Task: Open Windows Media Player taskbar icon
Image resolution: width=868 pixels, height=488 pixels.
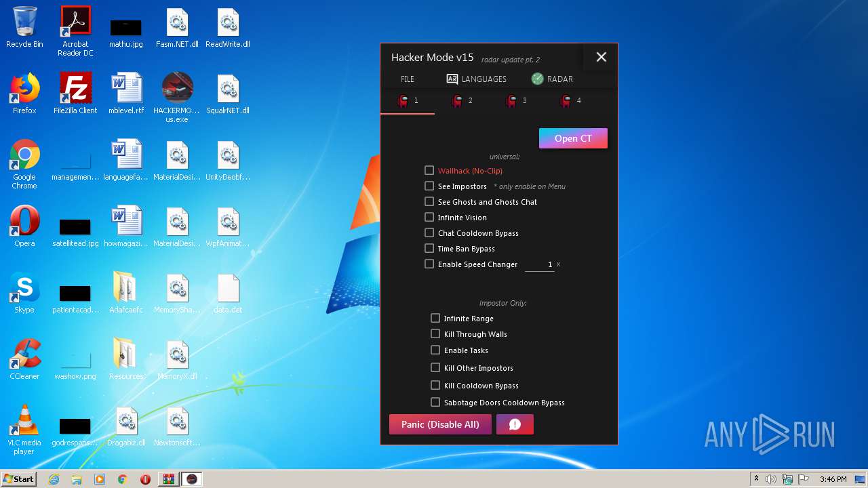Action: coord(100,479)
